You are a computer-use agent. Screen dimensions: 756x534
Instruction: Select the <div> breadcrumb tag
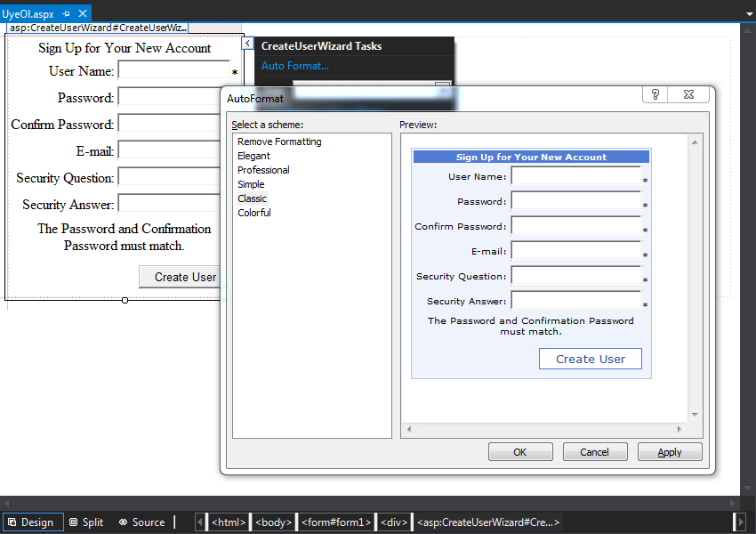[x=394, y=522]
